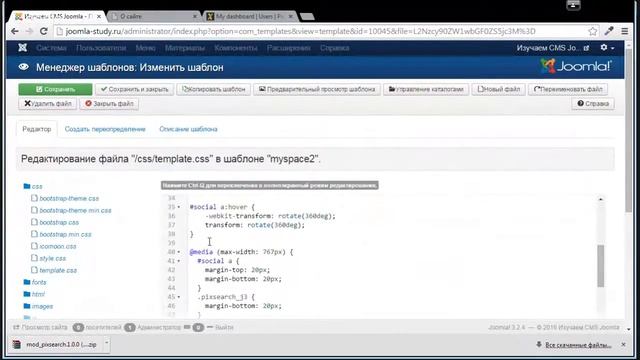
Task: Click the fonts folder icon
Action: [27, 282]
